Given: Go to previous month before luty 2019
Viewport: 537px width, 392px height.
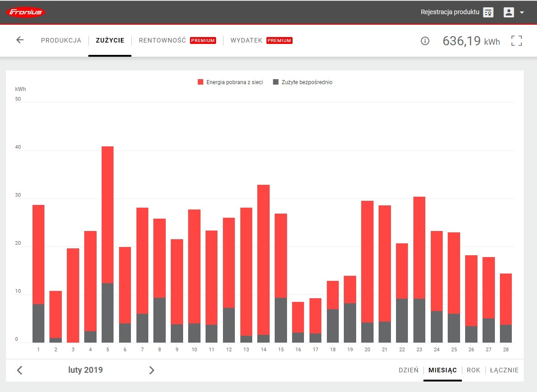Looking at the screenshot, I should coord(20,370).
